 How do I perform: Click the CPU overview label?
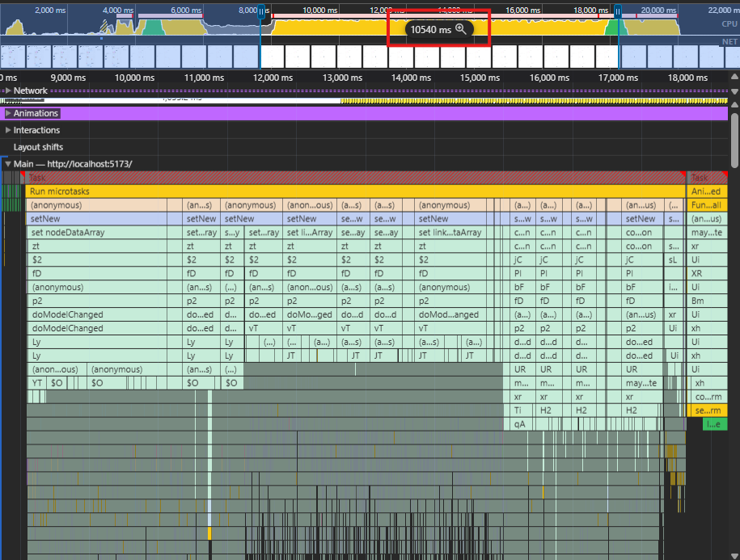729,23
